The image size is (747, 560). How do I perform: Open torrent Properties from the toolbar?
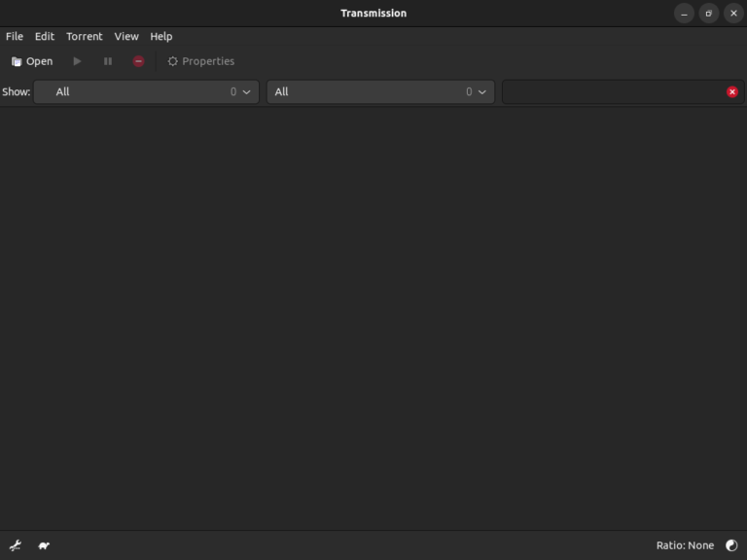coord(200,61)
